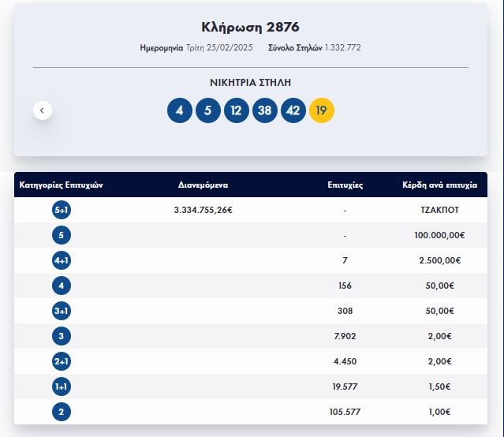The width and height of the screenshot is (504, 437).
Task: Select the 2+1 category badge
Action: click(x=62, y=361)
